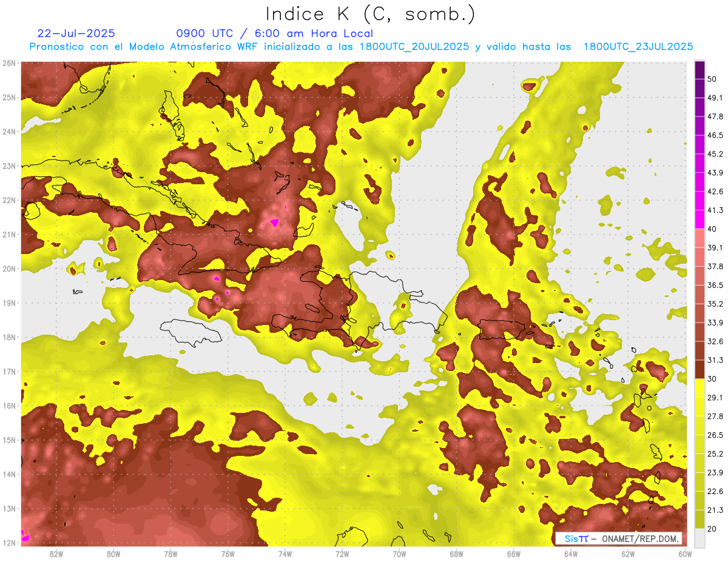The height and width of the screenshot is (562, 728).
Task: Click the longitude label '60W'
Action: pyautogui.click(x=686, y=554)
